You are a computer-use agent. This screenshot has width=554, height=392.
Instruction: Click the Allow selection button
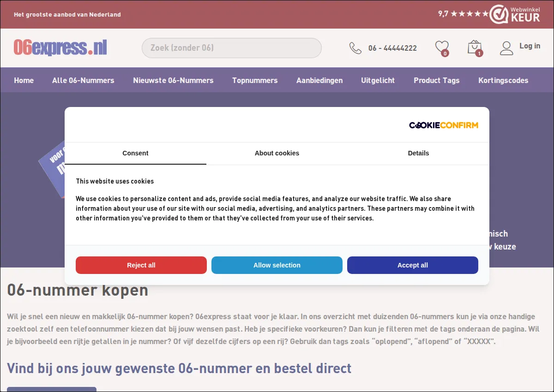pyautogui.click(x=277, y=265)
